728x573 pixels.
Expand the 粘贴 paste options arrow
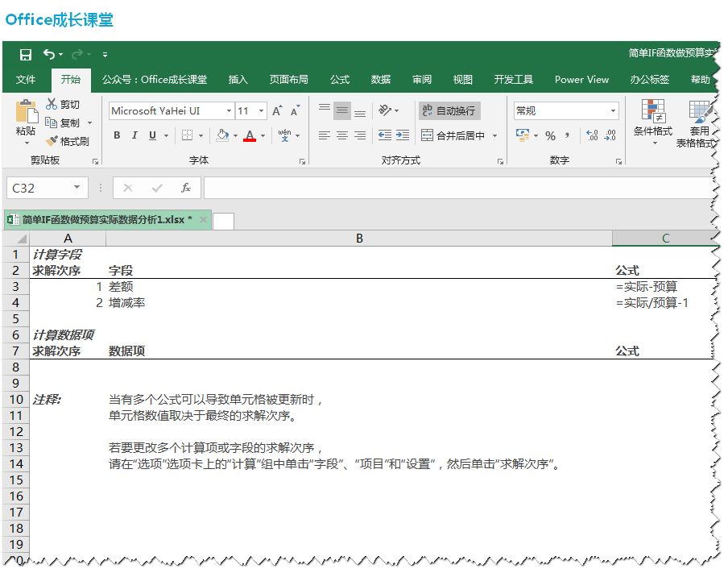coord(27,143)
